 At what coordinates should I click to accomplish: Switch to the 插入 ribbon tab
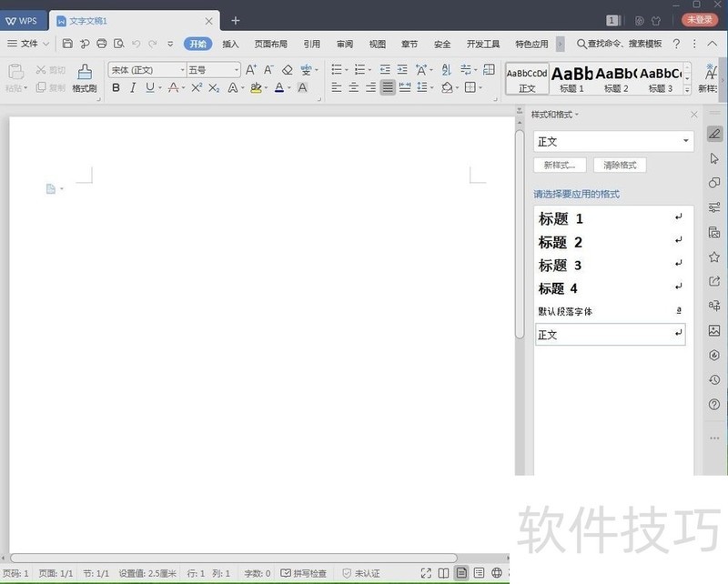coord(231,44)
